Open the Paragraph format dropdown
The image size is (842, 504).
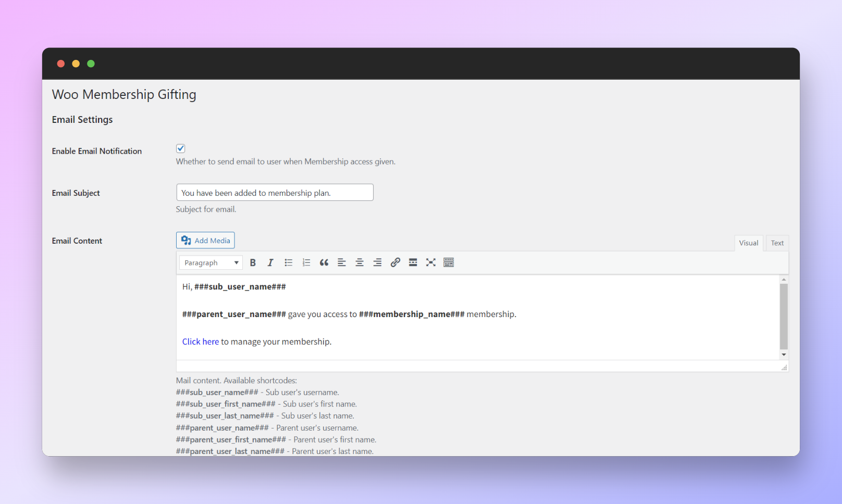pos(211,263)
